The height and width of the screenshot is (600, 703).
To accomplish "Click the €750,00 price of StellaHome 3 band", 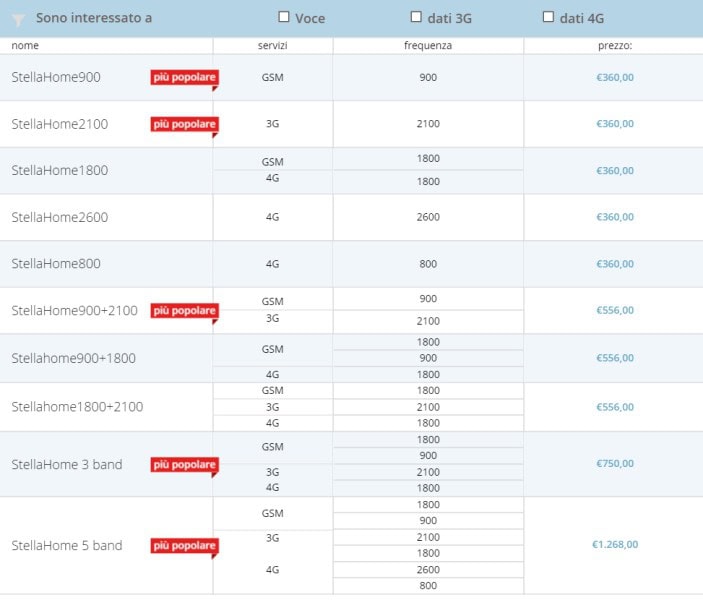I will click(614, 464).
